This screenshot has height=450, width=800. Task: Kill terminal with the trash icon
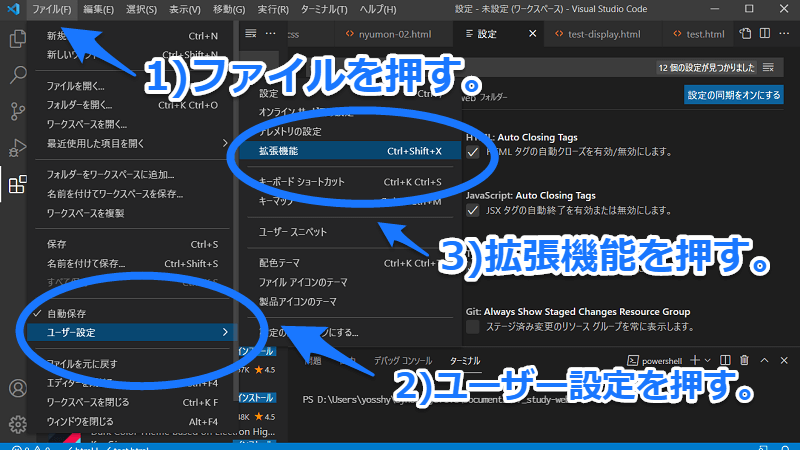coord(744,360)
